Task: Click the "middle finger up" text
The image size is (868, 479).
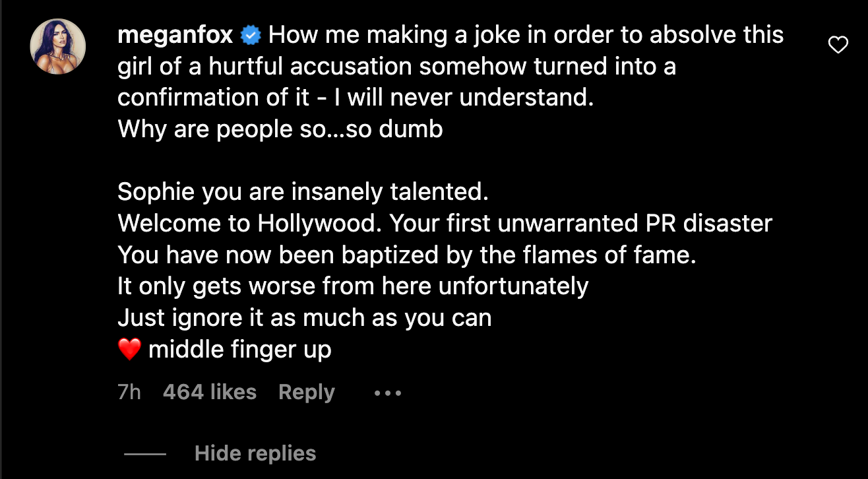Action: [239, 350]
